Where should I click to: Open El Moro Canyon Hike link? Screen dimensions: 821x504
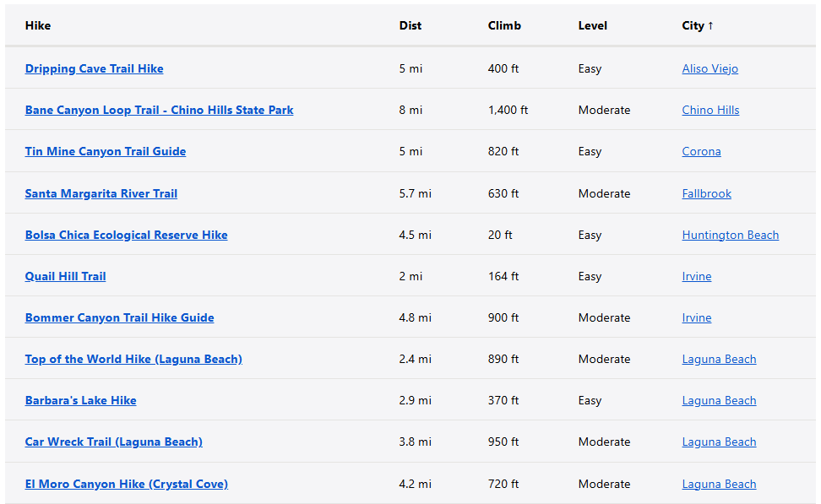point(126,485)
